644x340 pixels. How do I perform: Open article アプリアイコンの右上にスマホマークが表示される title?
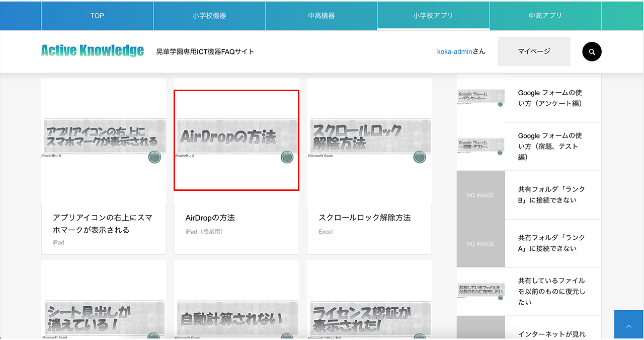[x=103, y=224]
